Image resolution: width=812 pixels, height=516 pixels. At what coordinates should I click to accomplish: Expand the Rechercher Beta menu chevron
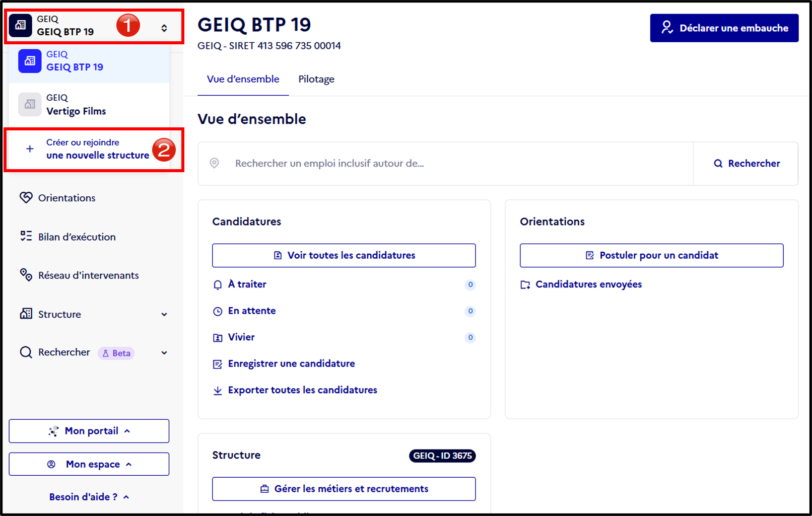pyautogui.click(x=164, y=353)
